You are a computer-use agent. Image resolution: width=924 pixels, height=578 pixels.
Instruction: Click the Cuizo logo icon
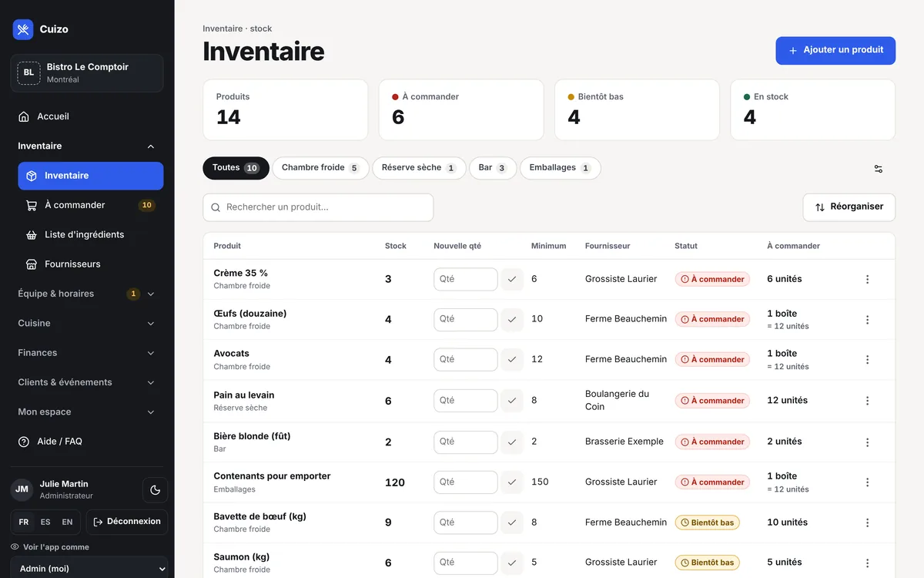pos(23,29)
